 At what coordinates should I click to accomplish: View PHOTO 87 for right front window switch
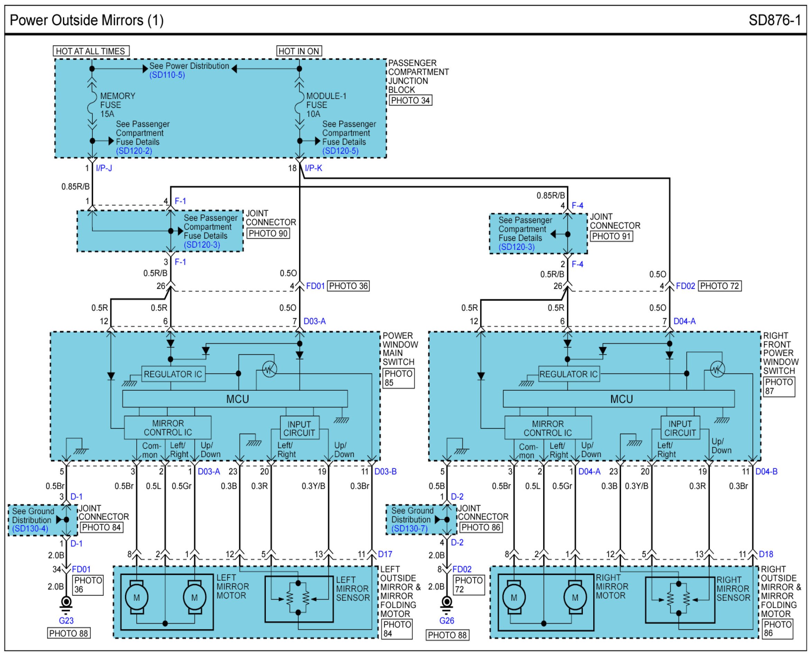coord(779,386)
